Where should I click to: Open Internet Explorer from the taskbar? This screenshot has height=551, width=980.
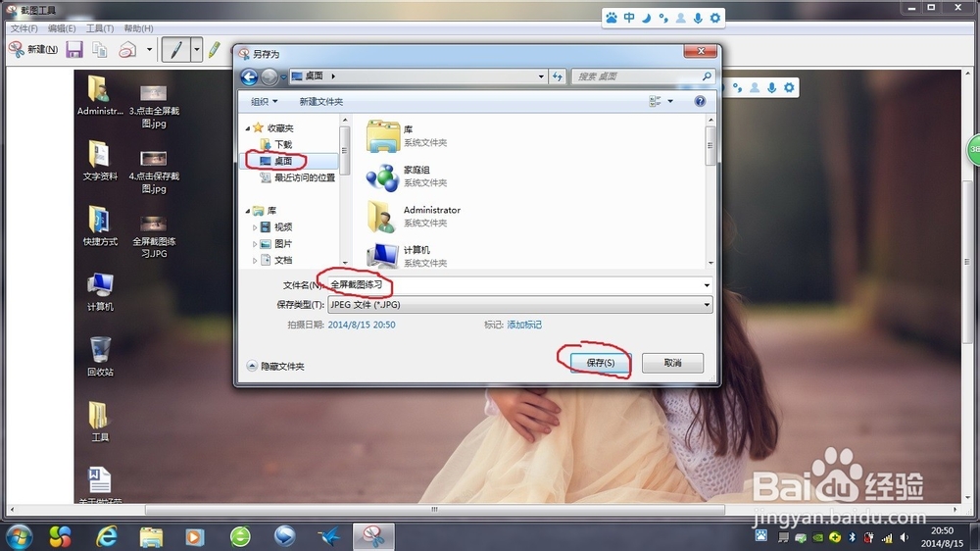pos(107,536)
